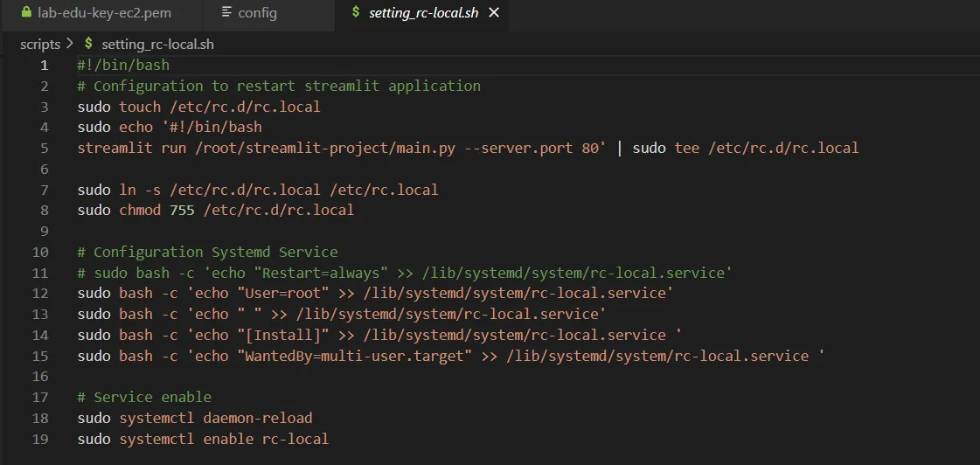Open the scripts folder breadcrumb
The image size is (980, 465).
click(x=40, y=45)
